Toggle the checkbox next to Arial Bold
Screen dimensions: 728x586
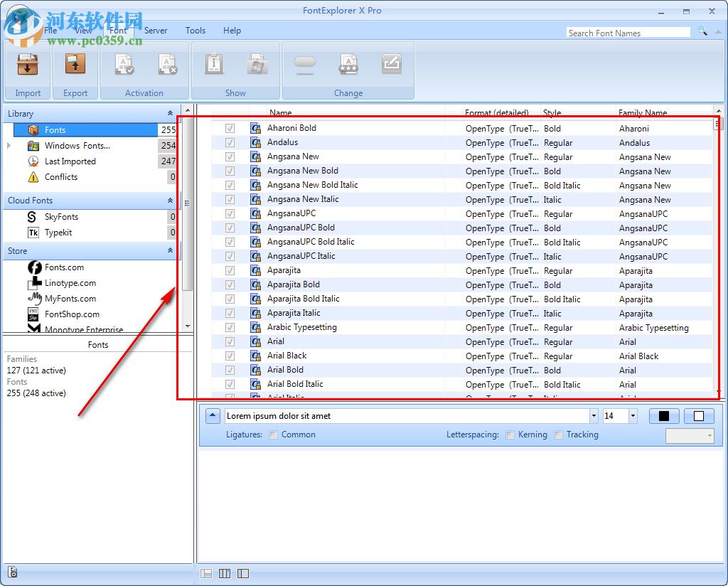[230, 370]
